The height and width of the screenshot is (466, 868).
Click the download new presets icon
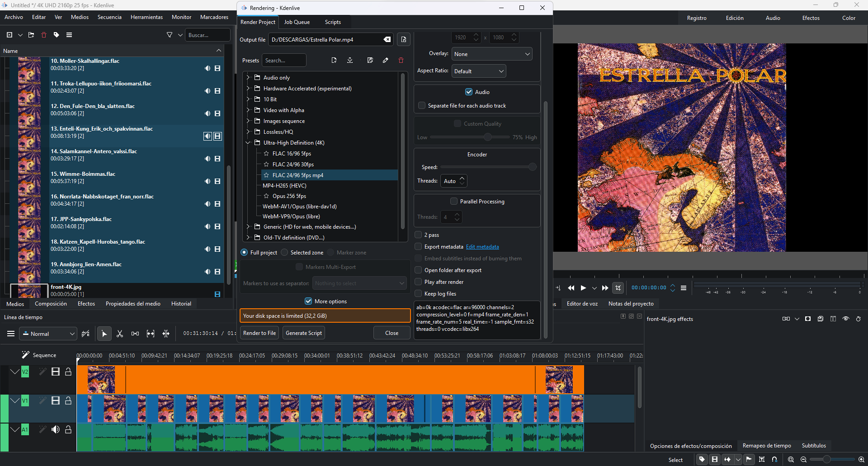(x=350, y=60)
